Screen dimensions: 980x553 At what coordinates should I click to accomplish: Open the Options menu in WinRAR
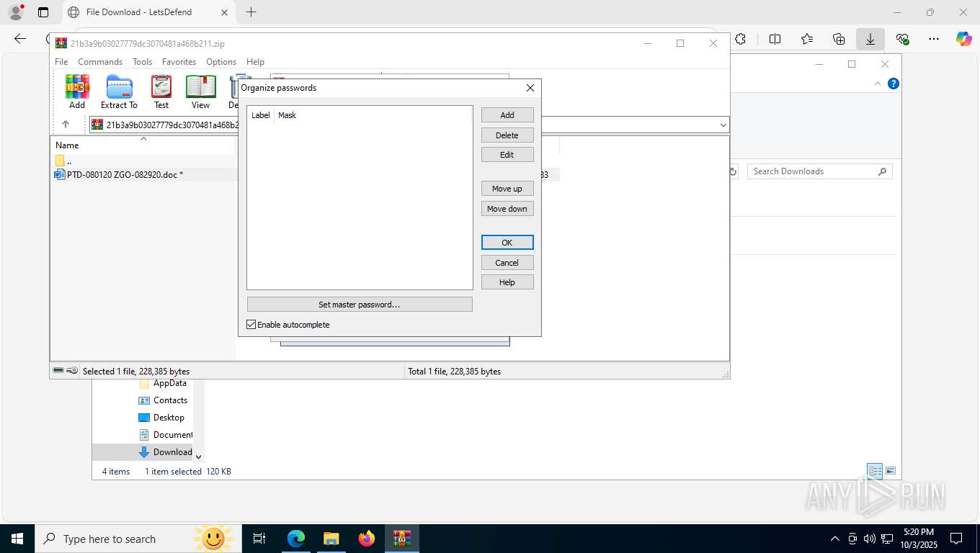tap(221, 62)
